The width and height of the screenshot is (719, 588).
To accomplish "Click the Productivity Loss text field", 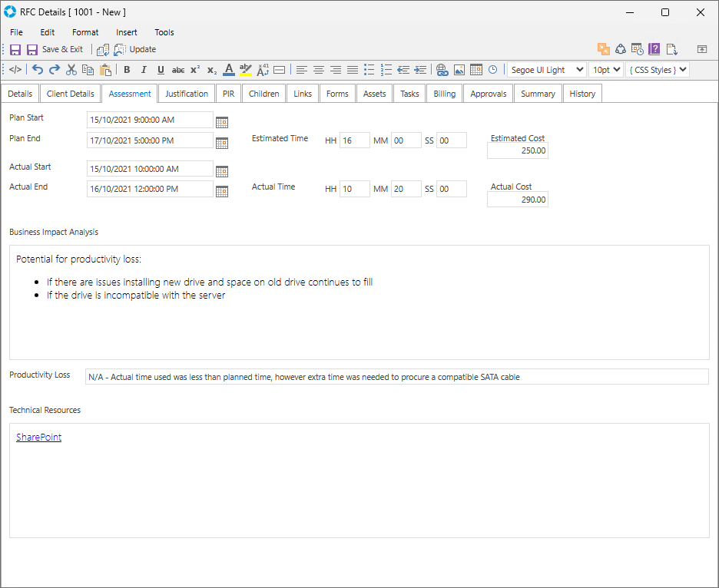I will pos(396,377).
